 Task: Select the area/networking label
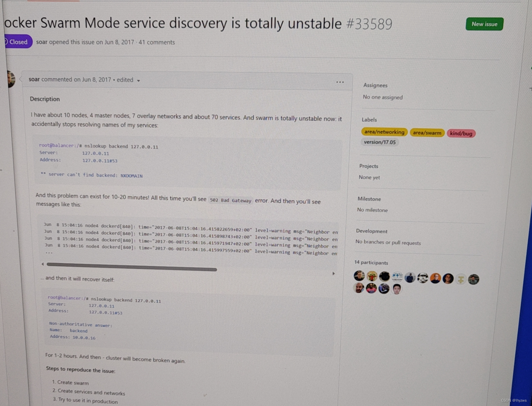[x=384, y=132]
